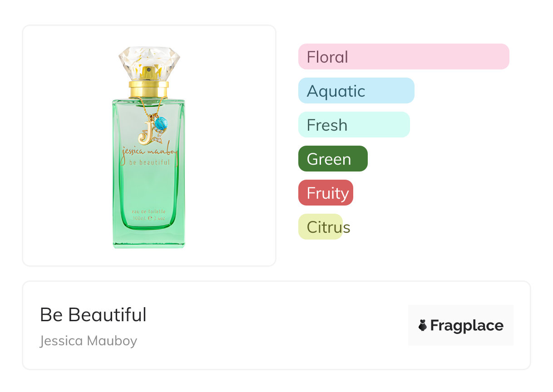Click the Fragplace perfume bottle logo icon
The width and height of the screenshot is (553, 392).
coord(423,325)
